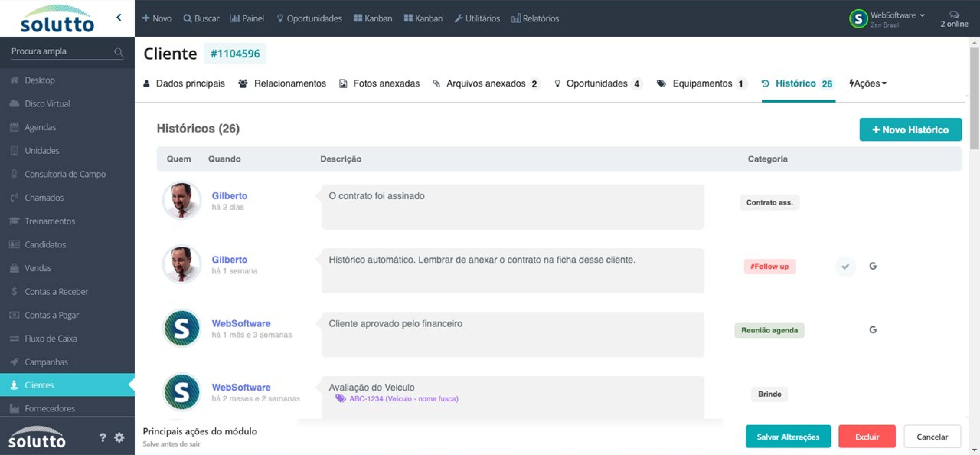Click the Reunião agenda category tag

click(x=769, y=330)
